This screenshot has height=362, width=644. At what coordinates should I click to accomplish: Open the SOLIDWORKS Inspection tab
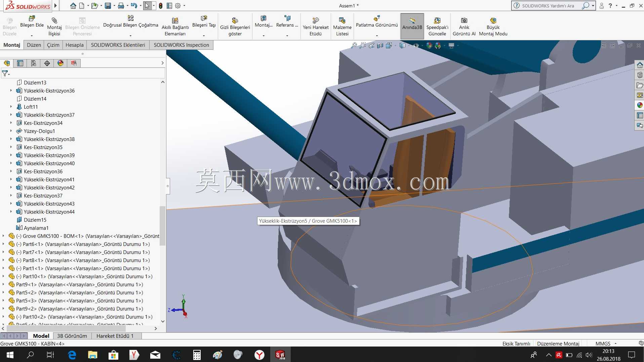tap(182, 45)
